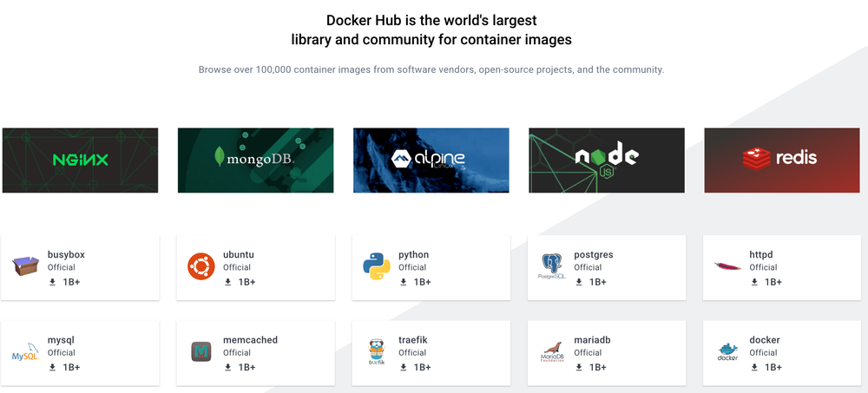
Task: Click the 1B+ count on docker card
Action: tap(773, 368)
